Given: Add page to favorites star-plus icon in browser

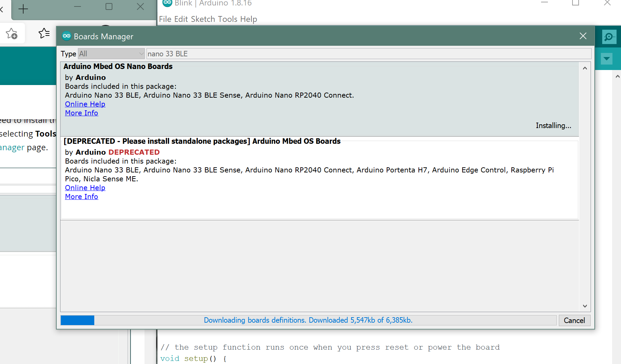Looking at the screenshot, I should coord(12,33).
